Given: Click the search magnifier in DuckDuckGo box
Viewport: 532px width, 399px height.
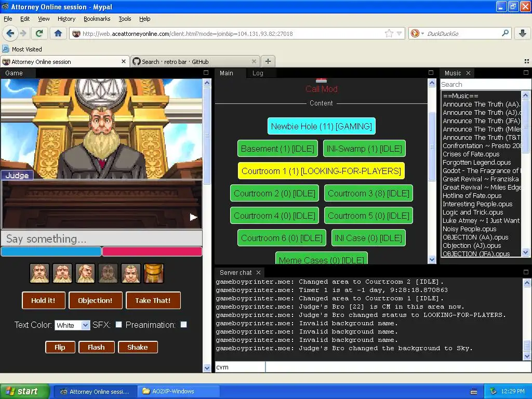Looking at the screenshot, I should click(x=505, y=33).
